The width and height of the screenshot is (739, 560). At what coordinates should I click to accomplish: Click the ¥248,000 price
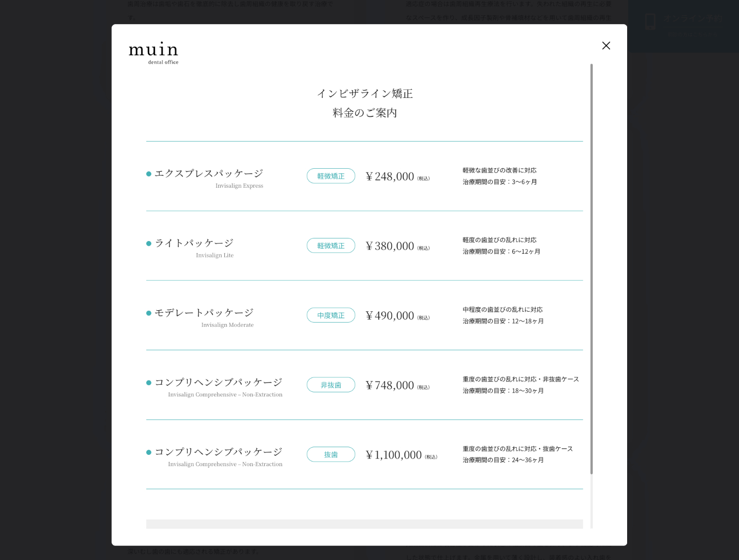point(390,176)
